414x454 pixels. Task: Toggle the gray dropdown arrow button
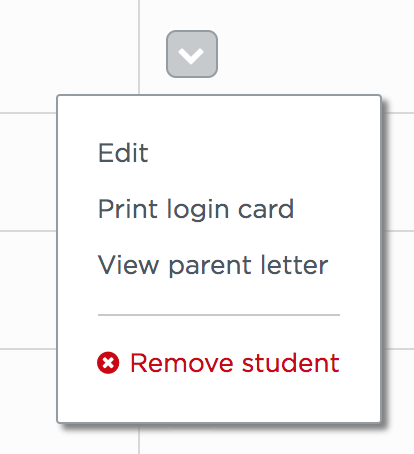(192, 54)
